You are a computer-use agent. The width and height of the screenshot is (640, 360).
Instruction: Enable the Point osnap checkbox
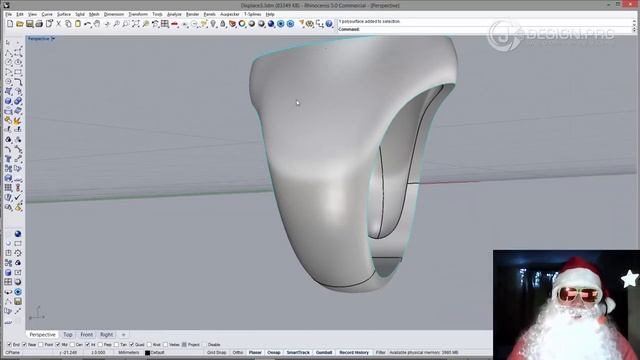[x=41, y=345]
